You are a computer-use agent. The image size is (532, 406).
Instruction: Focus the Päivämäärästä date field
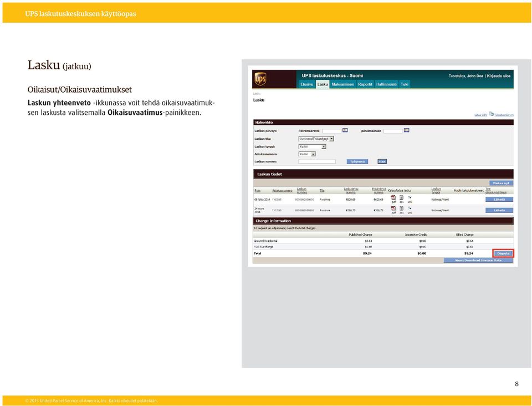(331, 131)
